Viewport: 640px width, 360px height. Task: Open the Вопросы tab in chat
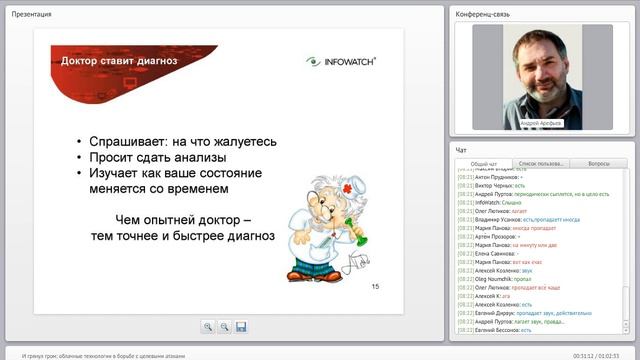(599, 164)
